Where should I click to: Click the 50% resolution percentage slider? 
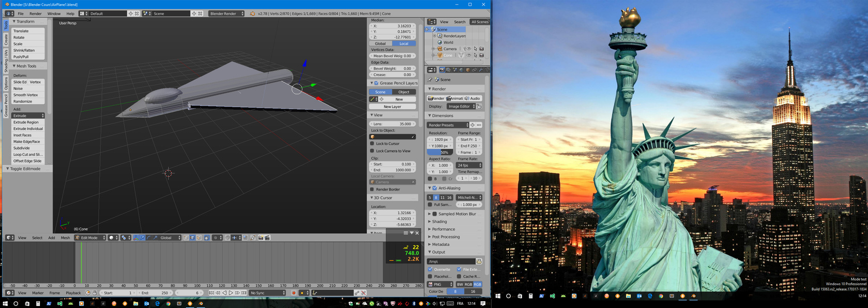440,153
